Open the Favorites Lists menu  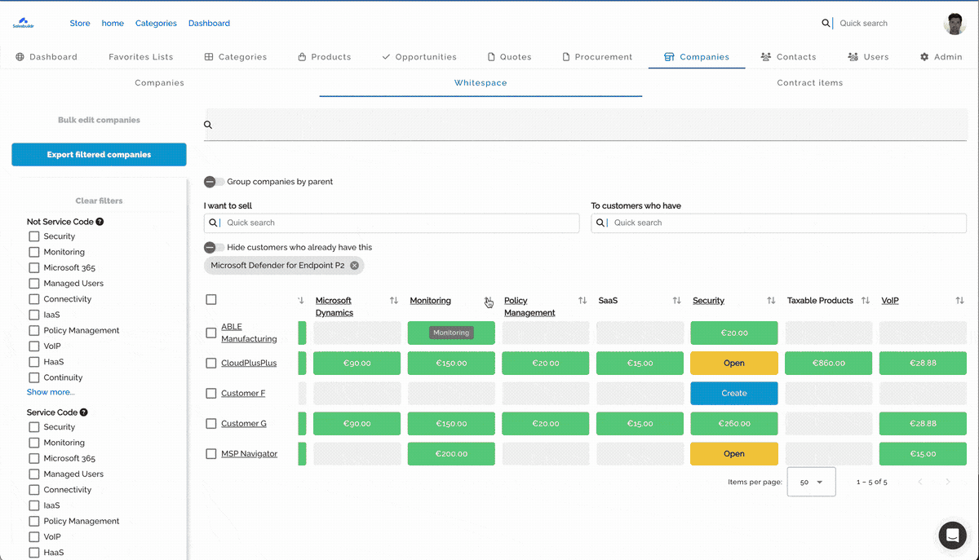tap(140, 57)
